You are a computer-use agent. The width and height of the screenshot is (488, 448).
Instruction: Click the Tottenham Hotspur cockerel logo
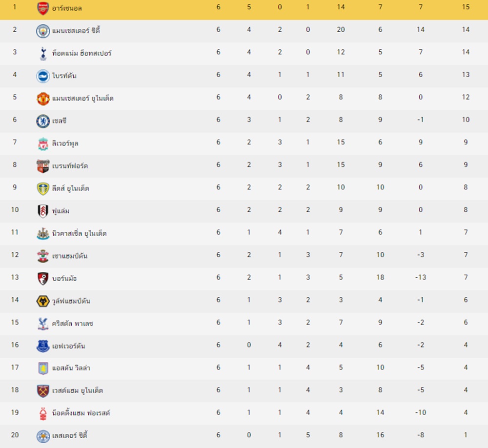tap(43, 53)
